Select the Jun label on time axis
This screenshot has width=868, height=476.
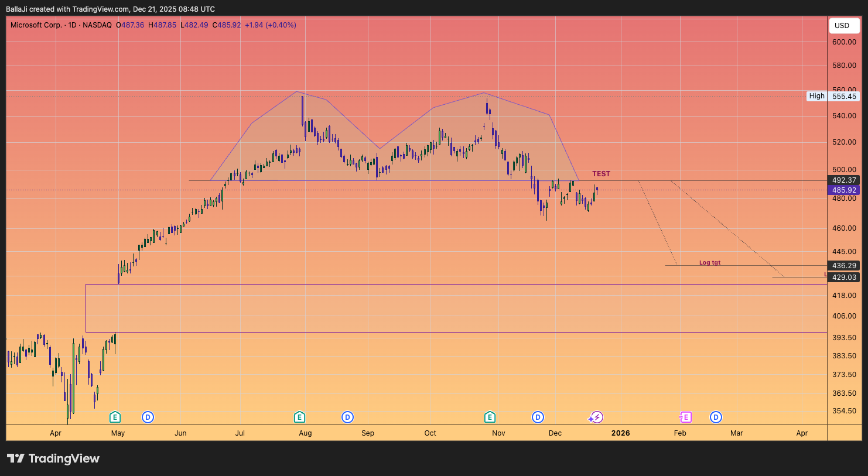180,433
